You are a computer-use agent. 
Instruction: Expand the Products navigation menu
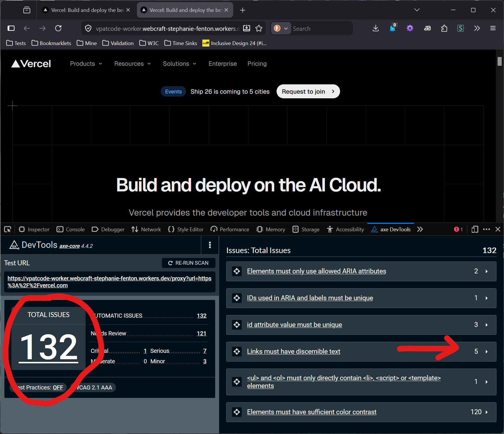[86, 64]
